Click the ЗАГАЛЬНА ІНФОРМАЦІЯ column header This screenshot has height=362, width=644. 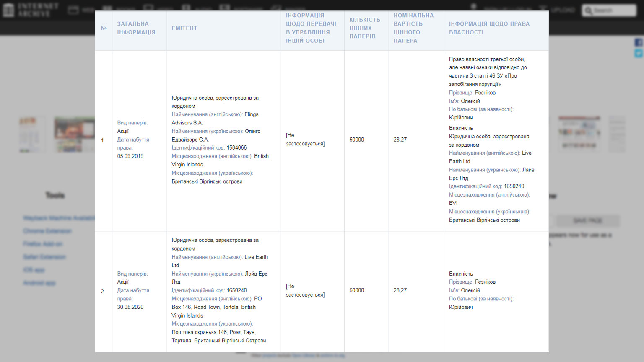136,28
